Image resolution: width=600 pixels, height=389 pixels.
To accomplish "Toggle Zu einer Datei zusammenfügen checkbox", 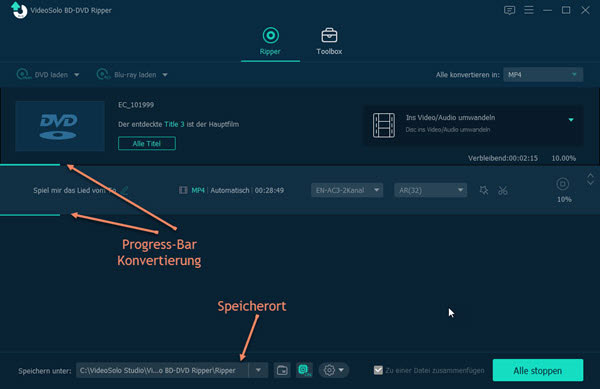I will click(378, 370).
